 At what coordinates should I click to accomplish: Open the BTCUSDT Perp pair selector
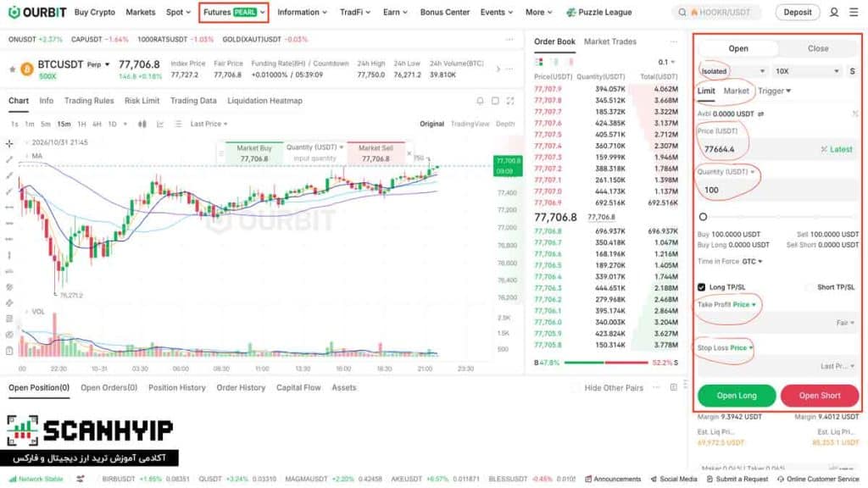74,64
